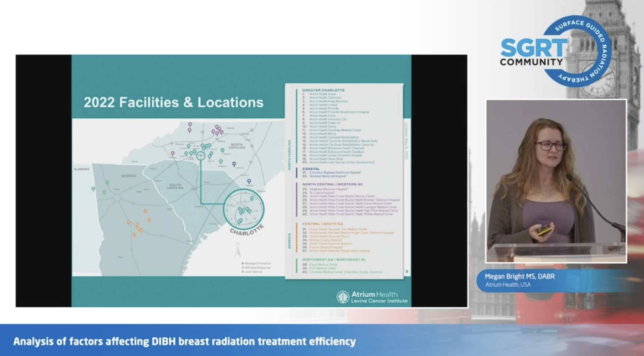Select the lower navy blue coastal pin

point(249,181)
